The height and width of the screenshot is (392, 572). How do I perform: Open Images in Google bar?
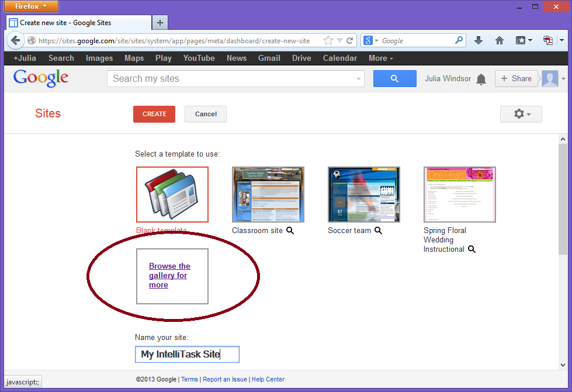click(99, 58)
